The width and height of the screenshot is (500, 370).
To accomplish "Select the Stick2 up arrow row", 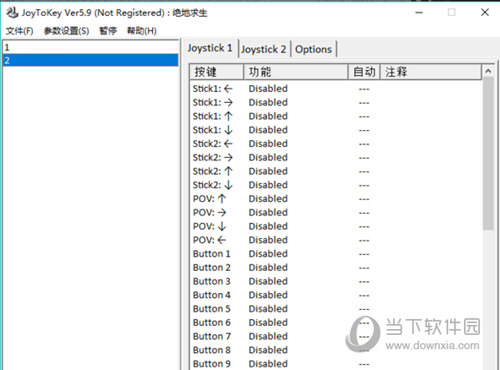I will pos(336,171).
